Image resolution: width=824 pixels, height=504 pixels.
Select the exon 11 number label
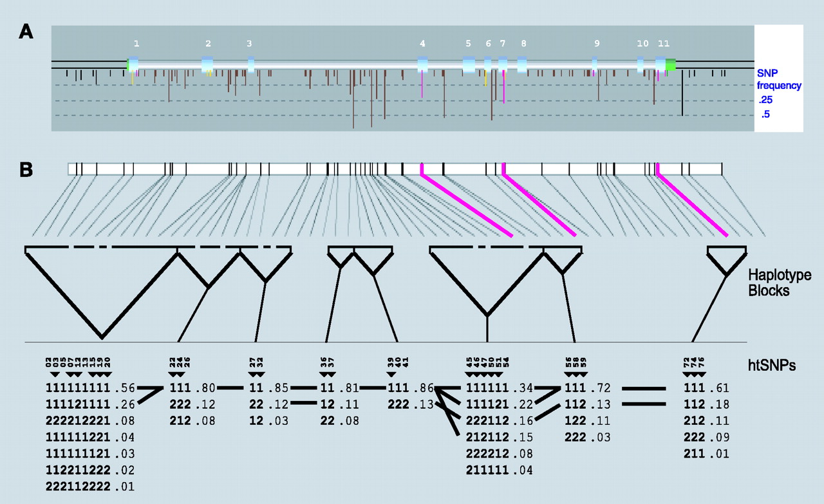[664, 44]
